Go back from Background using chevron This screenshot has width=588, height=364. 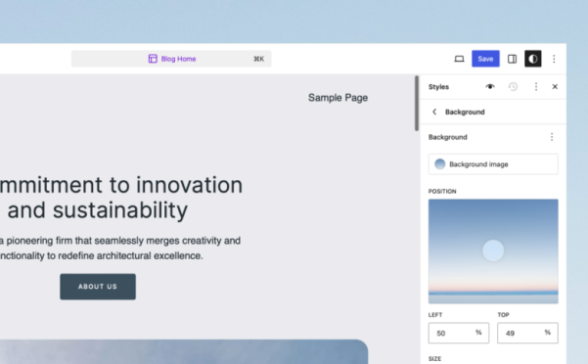434,112
